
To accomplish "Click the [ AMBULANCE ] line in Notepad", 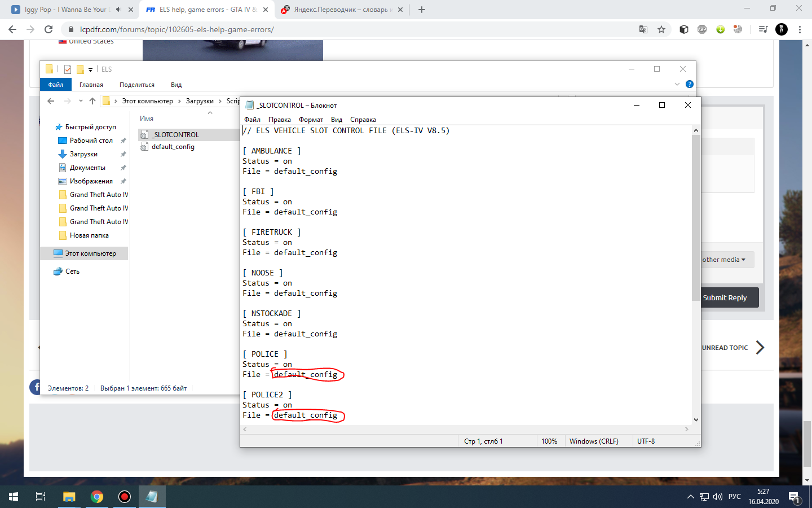I will (272, 151).
